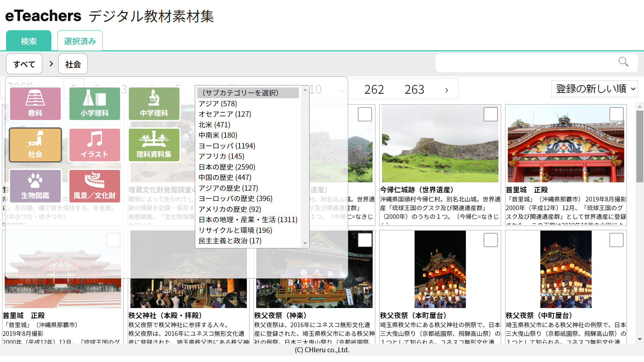Switch to the 選択済み tab
Image resolution: width=644 pixels, height=362 pixels.
(80, 41)
